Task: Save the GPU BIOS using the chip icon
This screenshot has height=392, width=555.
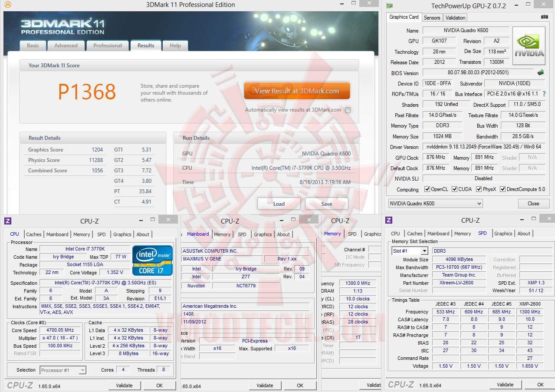Action: click(x=541, y=72)
